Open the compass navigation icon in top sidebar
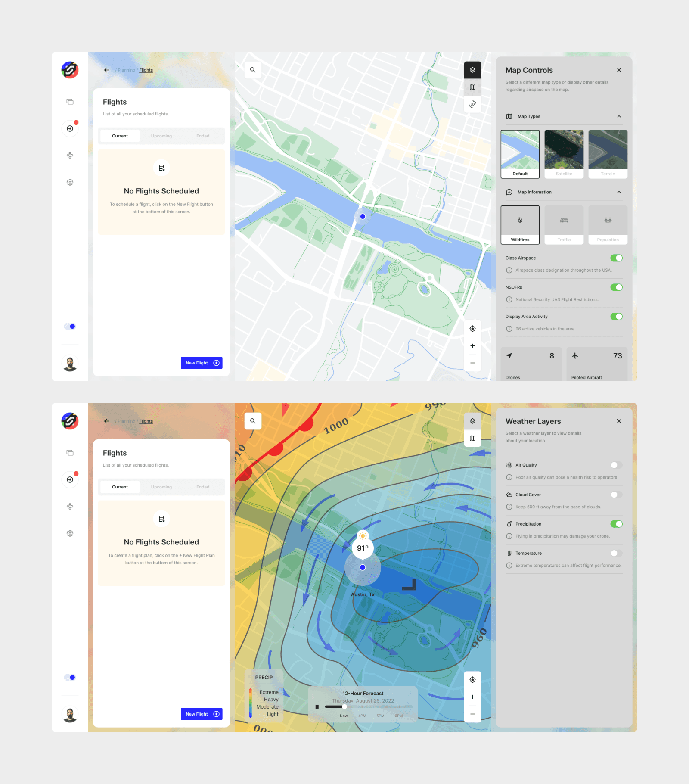This screenshot has width=689, height=784. 70,128
